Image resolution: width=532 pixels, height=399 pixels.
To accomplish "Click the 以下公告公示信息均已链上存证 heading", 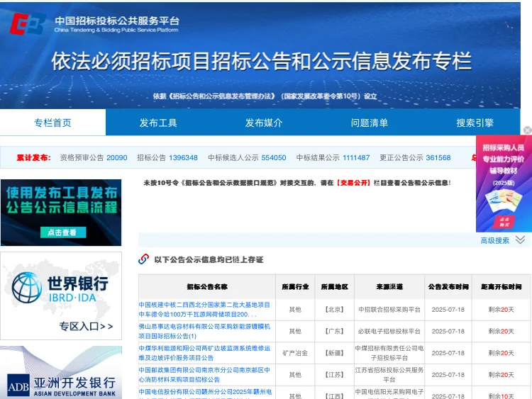I will pos(209,259).
